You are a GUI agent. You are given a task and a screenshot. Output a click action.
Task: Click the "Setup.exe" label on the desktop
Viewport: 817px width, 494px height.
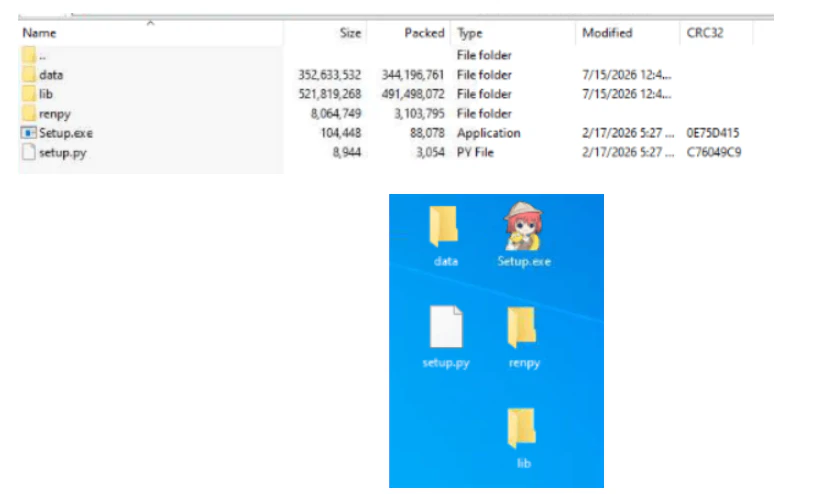click(x=524, y=262)
